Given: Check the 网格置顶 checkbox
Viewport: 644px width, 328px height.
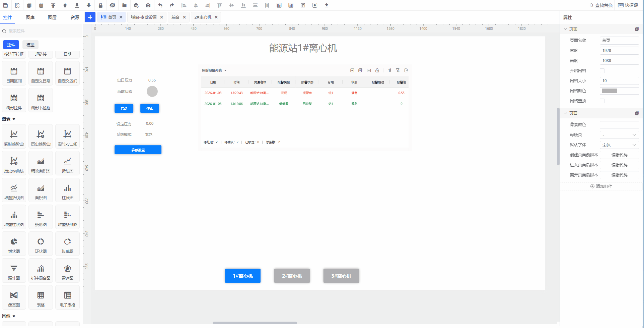Looking at the screenshot, I should coord(602,101).
